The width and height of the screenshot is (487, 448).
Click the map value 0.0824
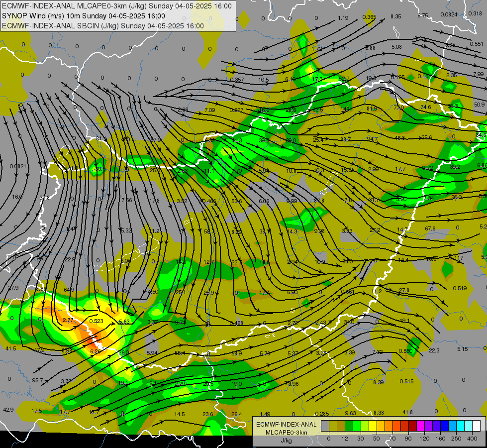[x=449, y=14]
